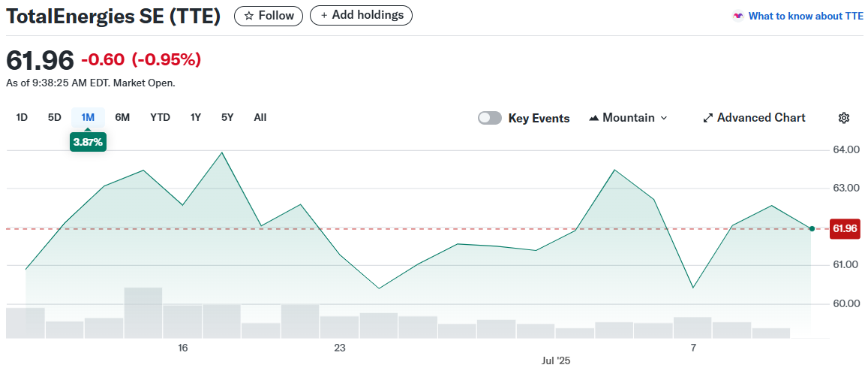Open chart settings gear icon
Screen dimensions: 868x371
tap(844, 118)
